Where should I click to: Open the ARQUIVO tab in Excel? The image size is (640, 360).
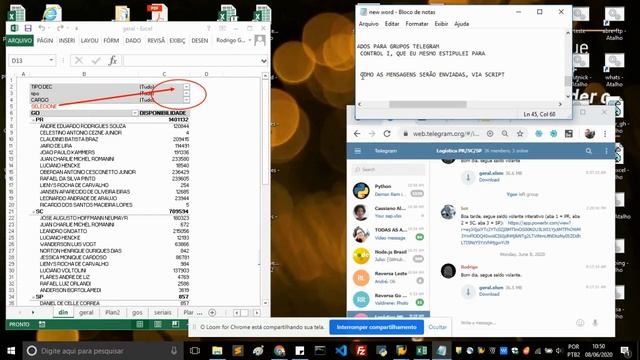point(20,40)
